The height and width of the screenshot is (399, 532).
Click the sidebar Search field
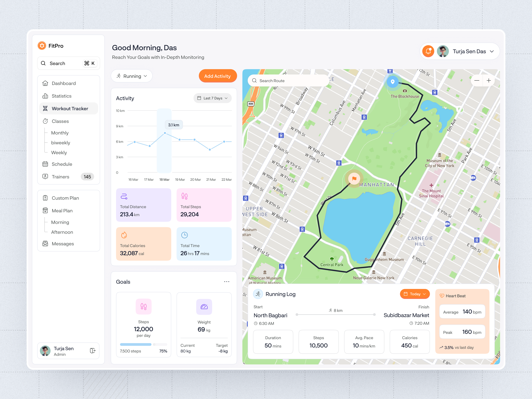pos(69,63)
